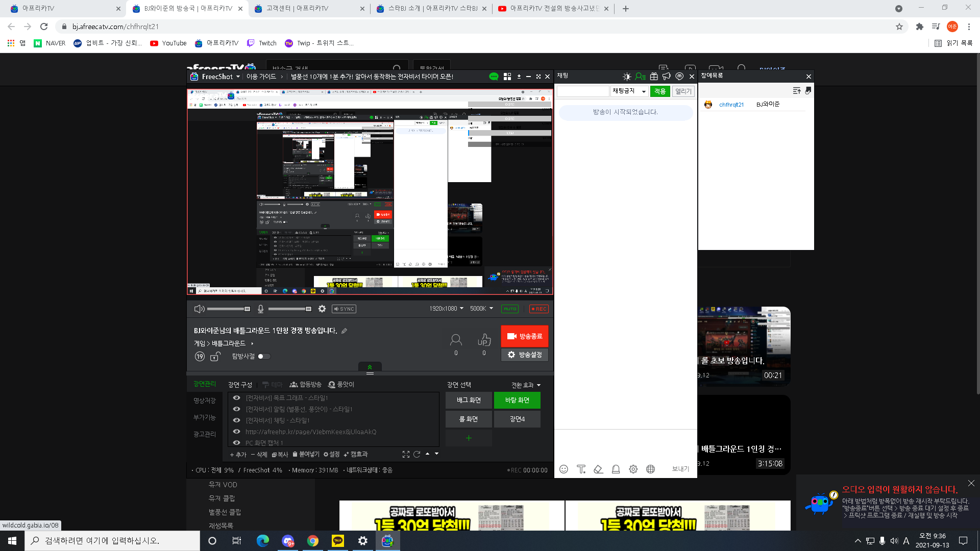This screenshot has width=980, height=551.
Task: Click the red 방송종료 button
Action: (x=525, y=336)
